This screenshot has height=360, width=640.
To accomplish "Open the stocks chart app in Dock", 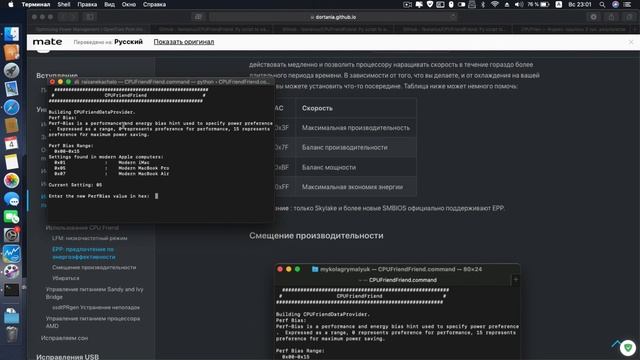I will pos(11,253).
